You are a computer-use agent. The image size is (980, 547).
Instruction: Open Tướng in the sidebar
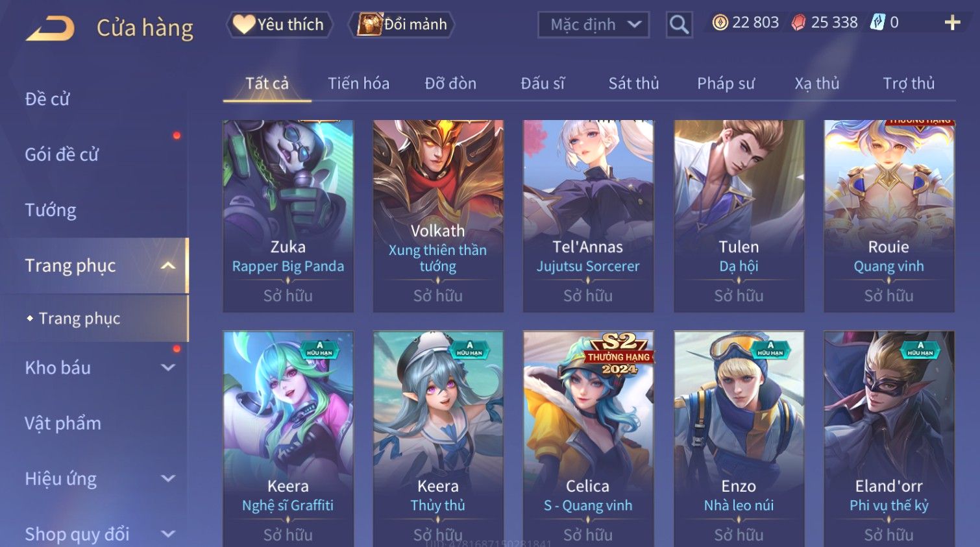pyautogui.click(x=51, y=210)
